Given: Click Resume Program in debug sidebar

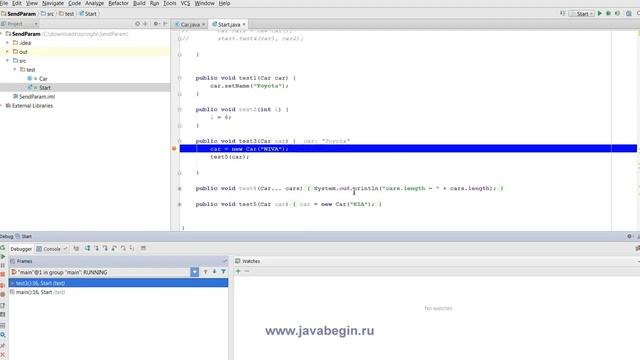Looking at the screenshot, I should point(3,257).
